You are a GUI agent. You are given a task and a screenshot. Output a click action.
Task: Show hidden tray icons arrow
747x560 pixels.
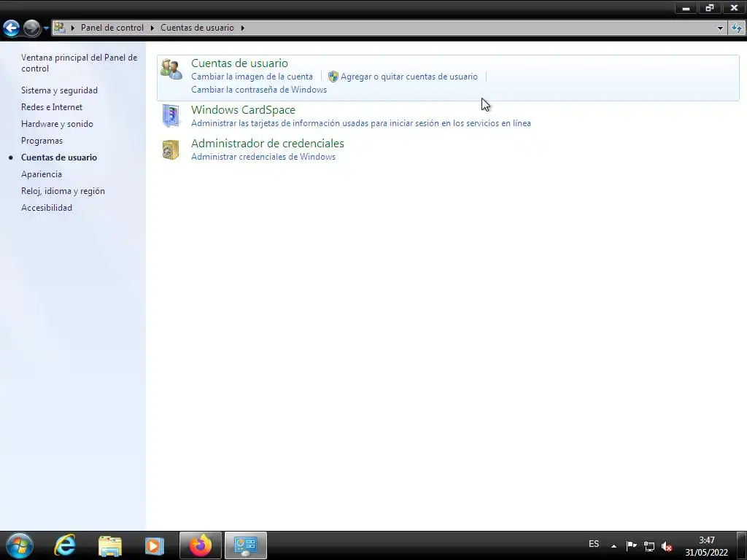(x=614, y=545)
